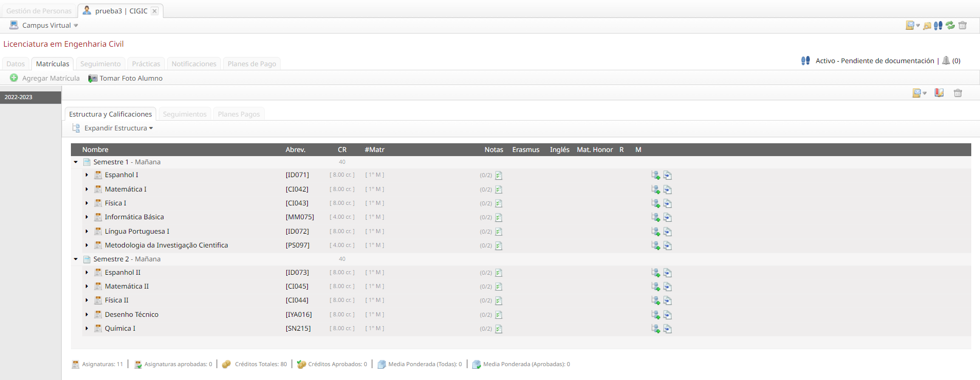Open the notifications bell icon

[x=946, y=61]
